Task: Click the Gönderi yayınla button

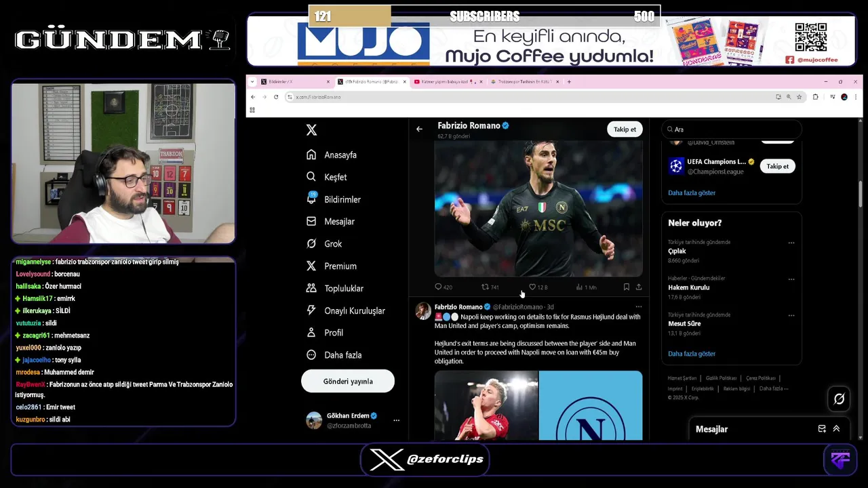Action: [348, 381]
